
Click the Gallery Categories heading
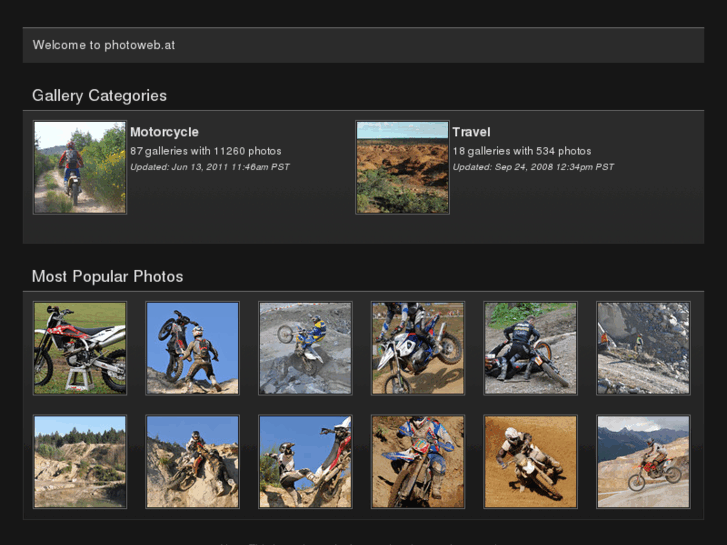pyautogui.click(x=99, y=96)
